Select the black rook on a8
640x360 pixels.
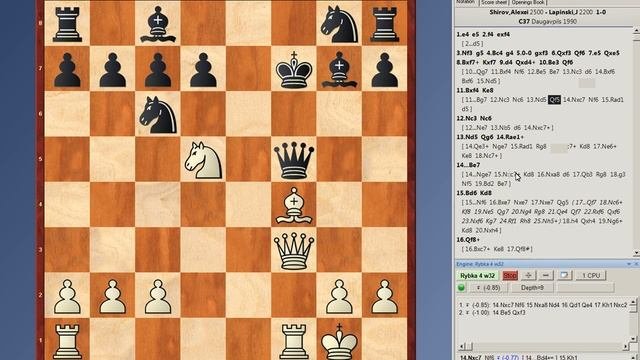pyautogui.click(x=67, y=24)
